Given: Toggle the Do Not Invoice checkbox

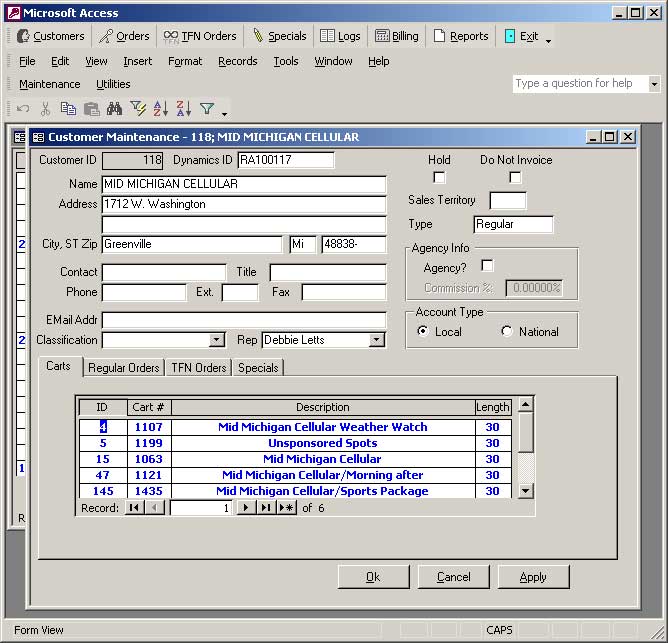Looking at the screenshot, I should pos(515,177).
